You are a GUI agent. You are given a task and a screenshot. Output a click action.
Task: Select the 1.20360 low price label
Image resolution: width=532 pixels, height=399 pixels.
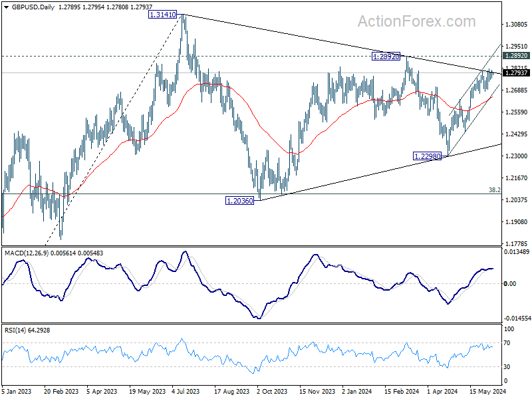tap(239, 201)
